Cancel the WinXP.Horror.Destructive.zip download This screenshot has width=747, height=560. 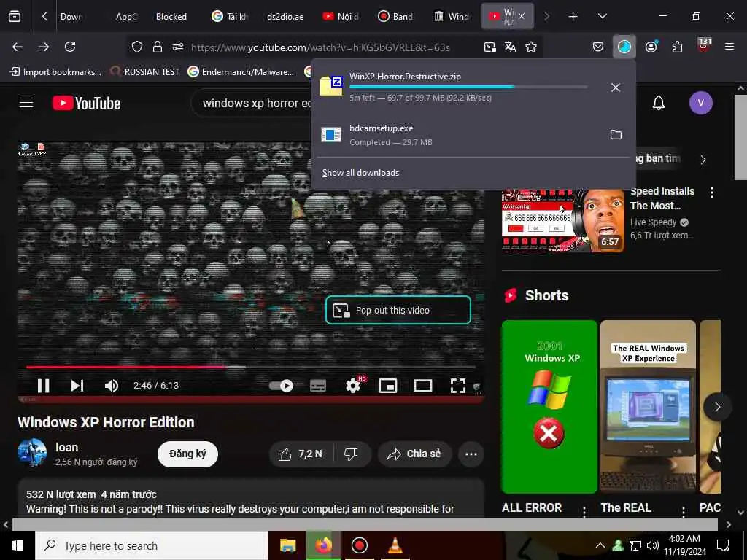coord(616,87)
